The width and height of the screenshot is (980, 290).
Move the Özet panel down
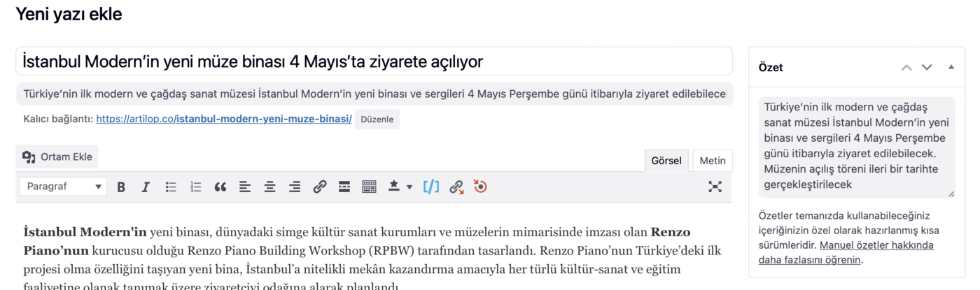[x=927, y=67]
